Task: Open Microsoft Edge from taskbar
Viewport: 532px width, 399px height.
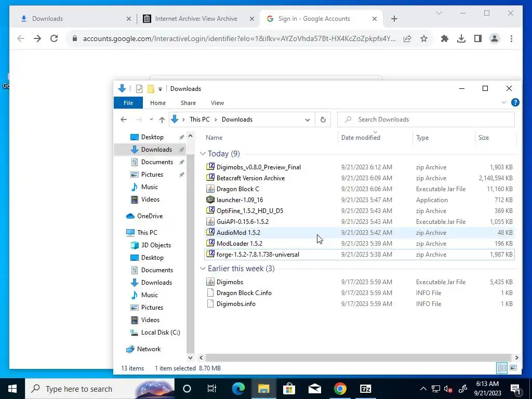Action: (x=238, y=389)
